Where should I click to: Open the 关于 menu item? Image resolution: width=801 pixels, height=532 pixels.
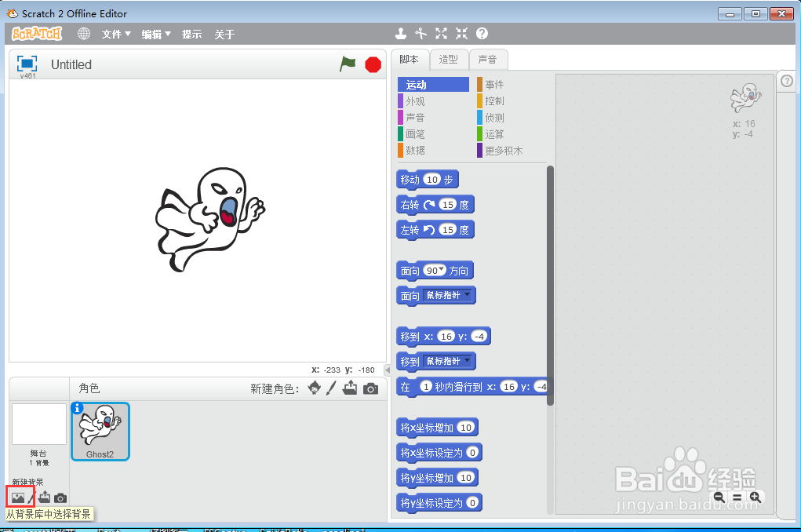pyautogui.click(x=224, y=35)
